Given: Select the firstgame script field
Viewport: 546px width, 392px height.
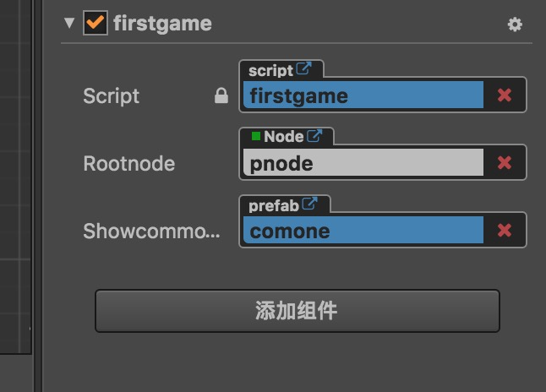Looking at the screenshot, I should (x=363, y=95).
